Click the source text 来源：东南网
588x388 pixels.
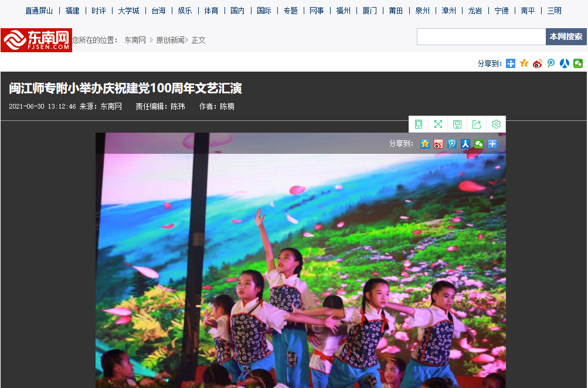100,107
